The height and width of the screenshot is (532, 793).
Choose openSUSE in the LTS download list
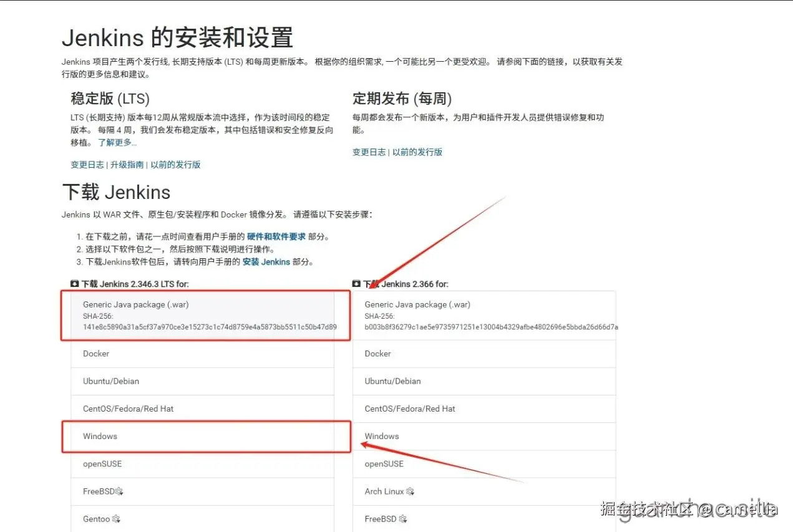click(203, 463)
